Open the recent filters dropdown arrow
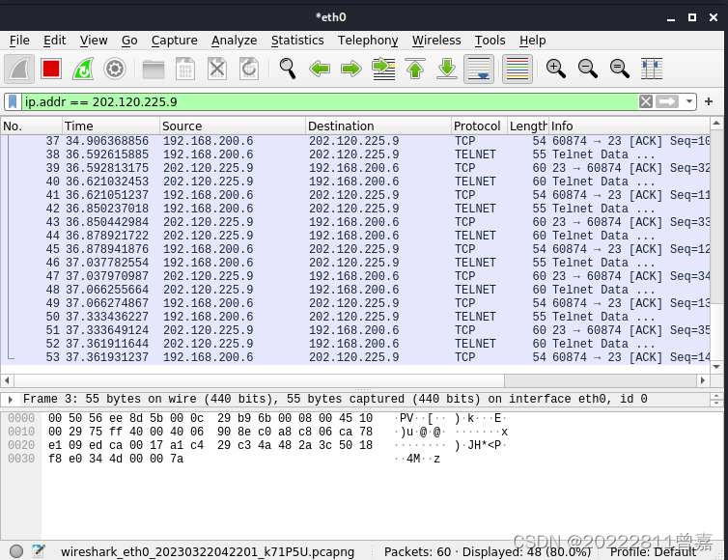The image size is (728, 560). click(689, 101)
